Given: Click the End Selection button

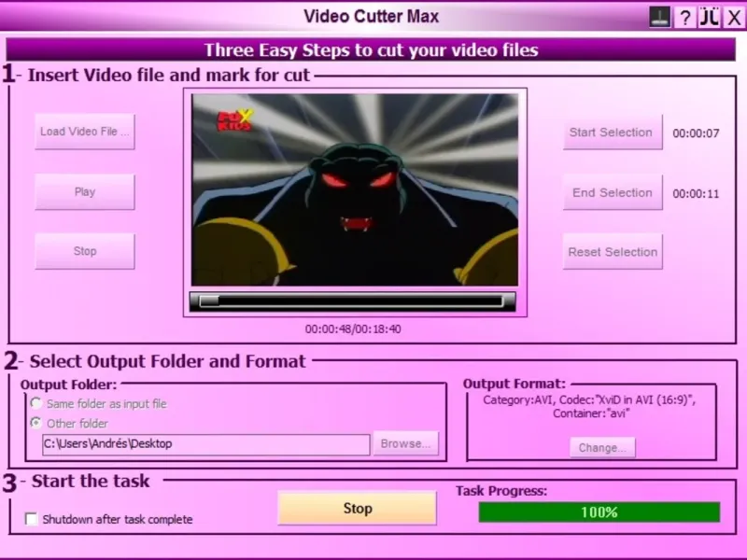Looking at the screenshot, I should click(613, 192).
